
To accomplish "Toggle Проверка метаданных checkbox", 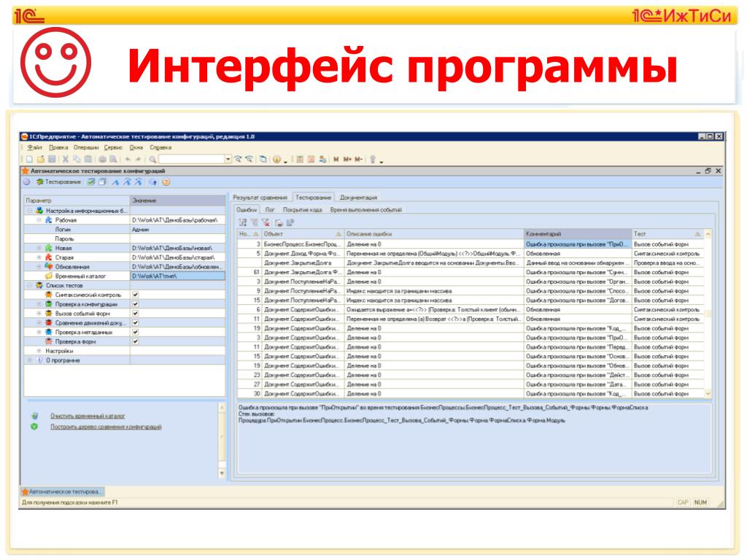I will pos(135,332).
